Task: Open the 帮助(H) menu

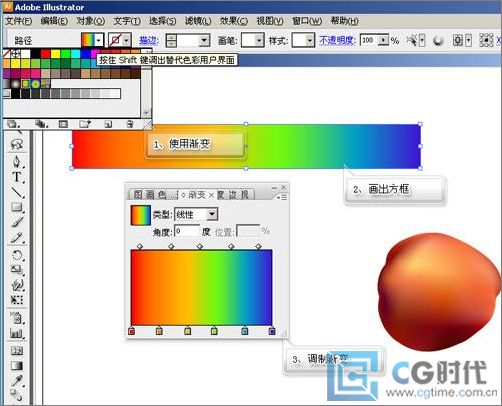Action: click(x=344, y=21)
